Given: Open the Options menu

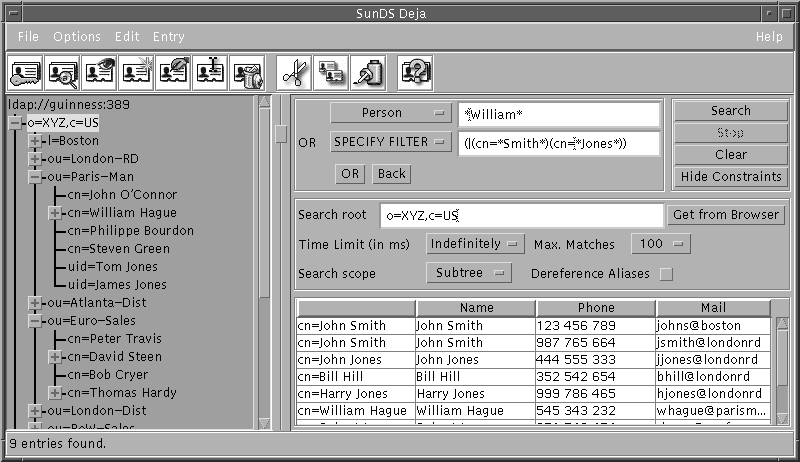Looking at the screenshot, I should tap(77, 37).
